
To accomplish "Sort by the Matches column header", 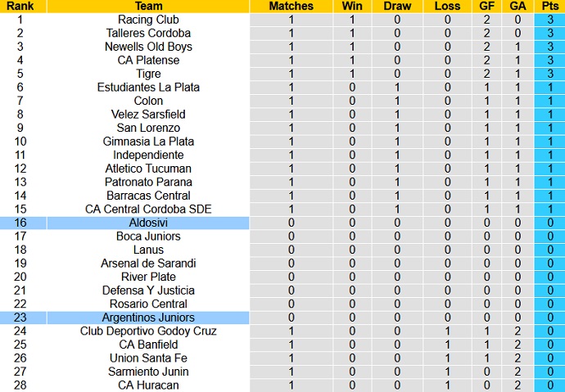I will tap(291, 6).
